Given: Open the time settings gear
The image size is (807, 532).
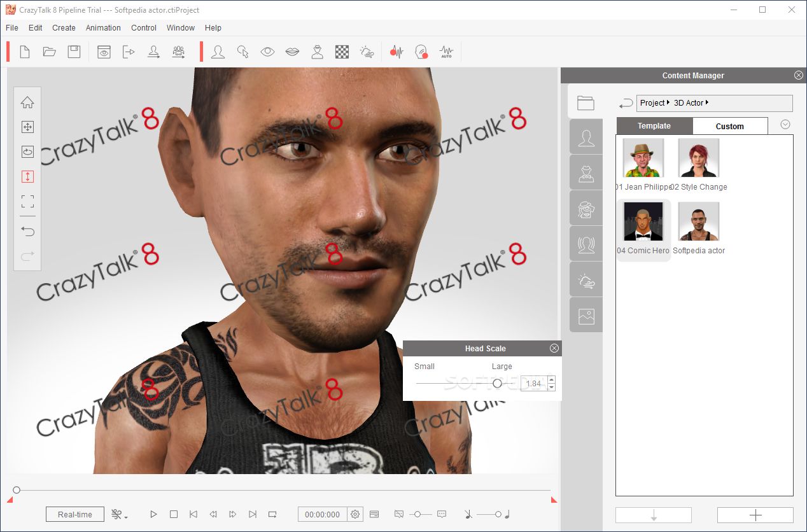Looking at the screenshot, I should coord(355,514).
